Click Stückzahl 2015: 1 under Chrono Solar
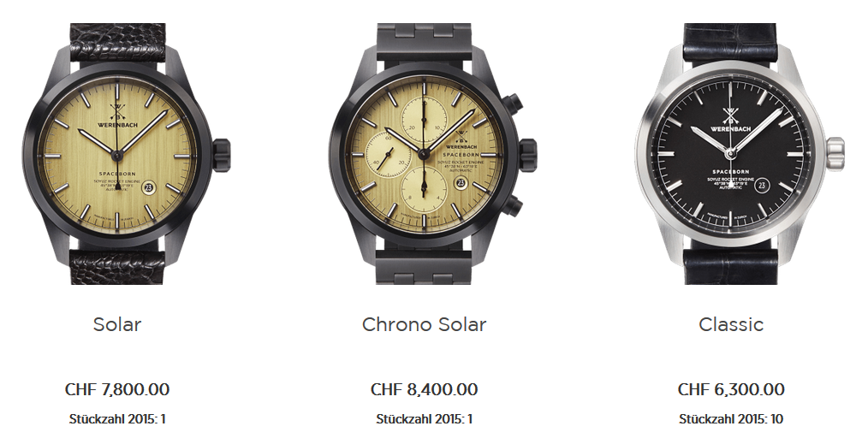 tap(424, 419)
